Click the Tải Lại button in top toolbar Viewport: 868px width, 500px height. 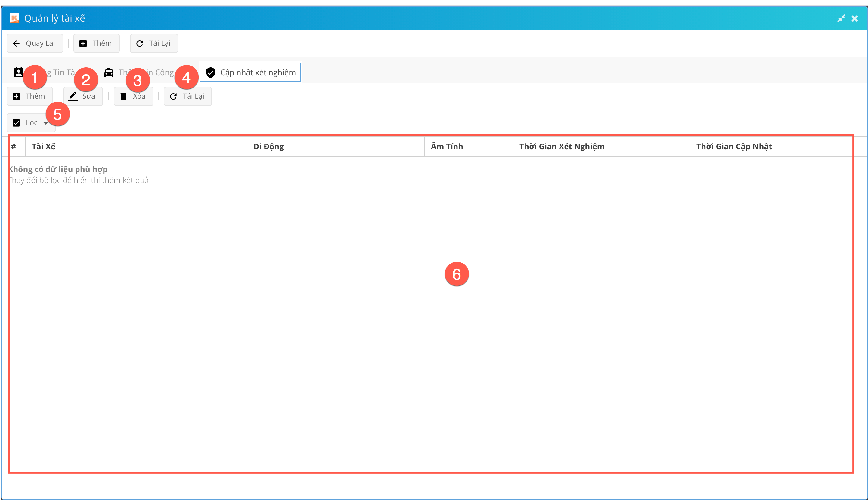[x=153, y=43]
